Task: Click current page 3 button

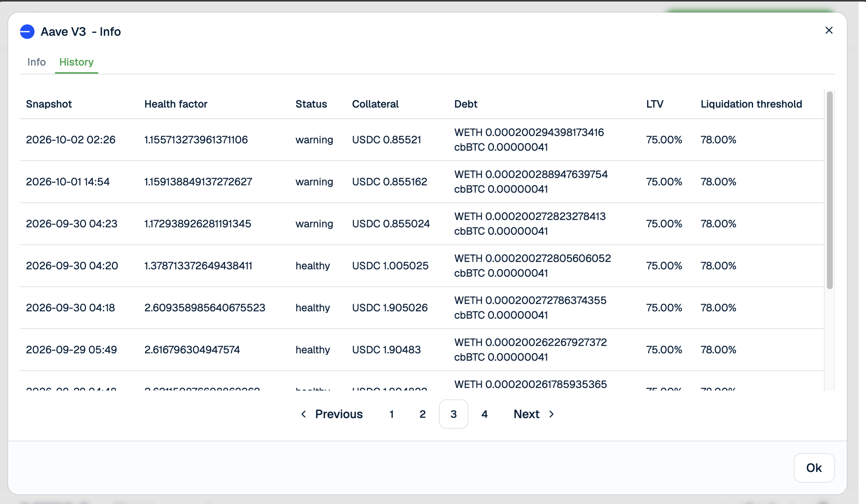Action: point(453,414)
